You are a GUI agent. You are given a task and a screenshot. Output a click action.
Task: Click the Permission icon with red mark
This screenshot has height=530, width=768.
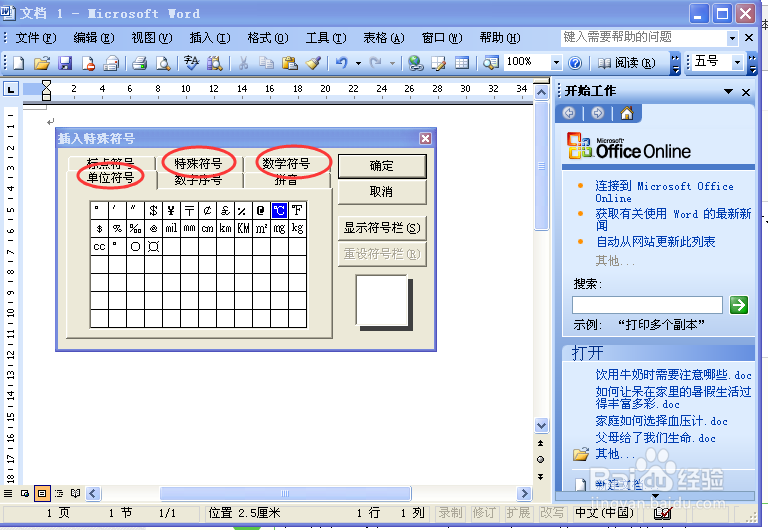pyautogui.click(x=88, y=63)
